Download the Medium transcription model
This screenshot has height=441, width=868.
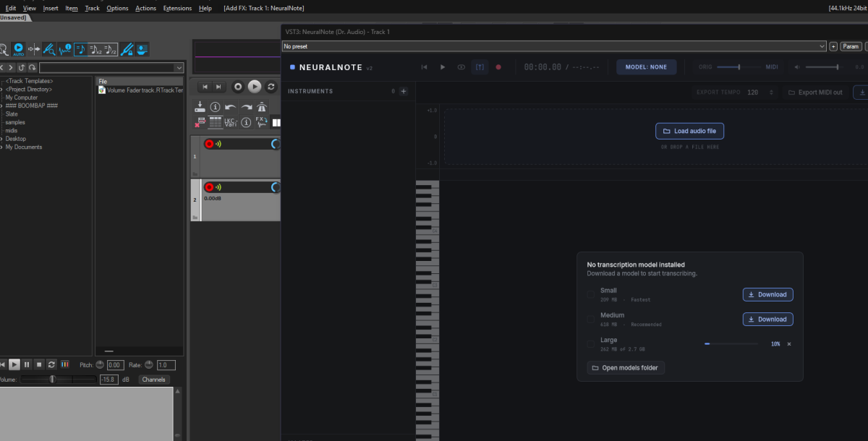[767, 319]
